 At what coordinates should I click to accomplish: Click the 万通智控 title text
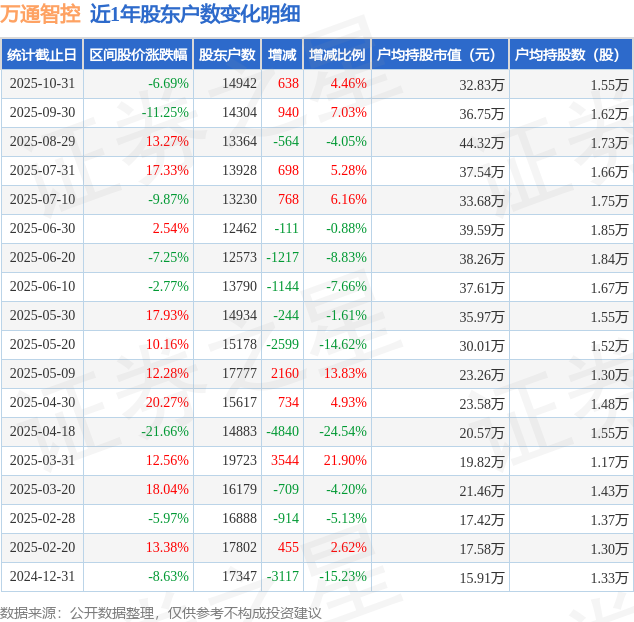tap(41, 14)
